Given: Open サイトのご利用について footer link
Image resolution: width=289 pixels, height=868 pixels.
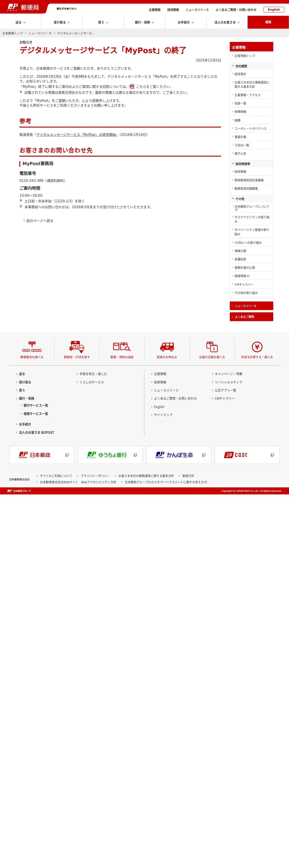Looking at the screenshot, I should [56, 476].
